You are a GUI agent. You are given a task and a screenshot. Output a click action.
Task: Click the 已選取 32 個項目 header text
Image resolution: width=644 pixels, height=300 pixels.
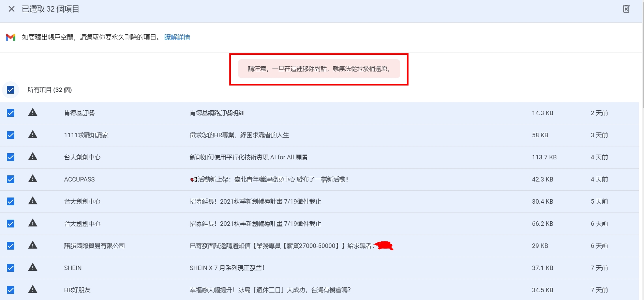point(50,9)
